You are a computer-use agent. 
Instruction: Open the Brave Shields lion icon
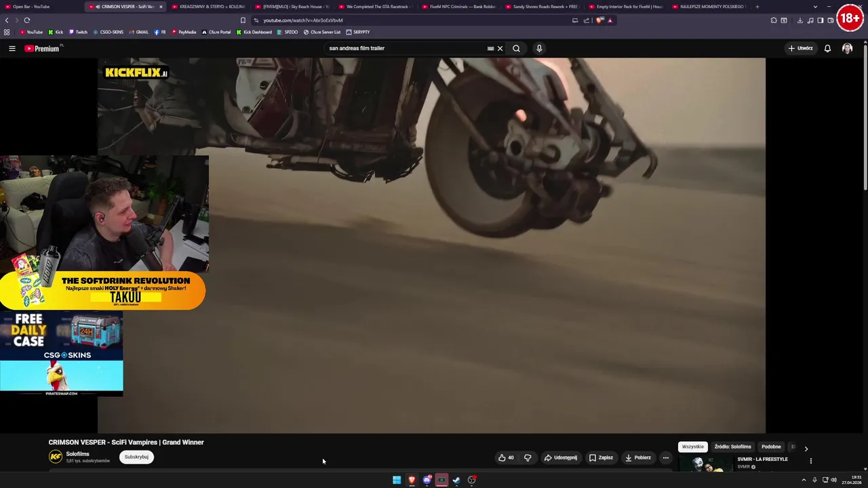point(599,20)
